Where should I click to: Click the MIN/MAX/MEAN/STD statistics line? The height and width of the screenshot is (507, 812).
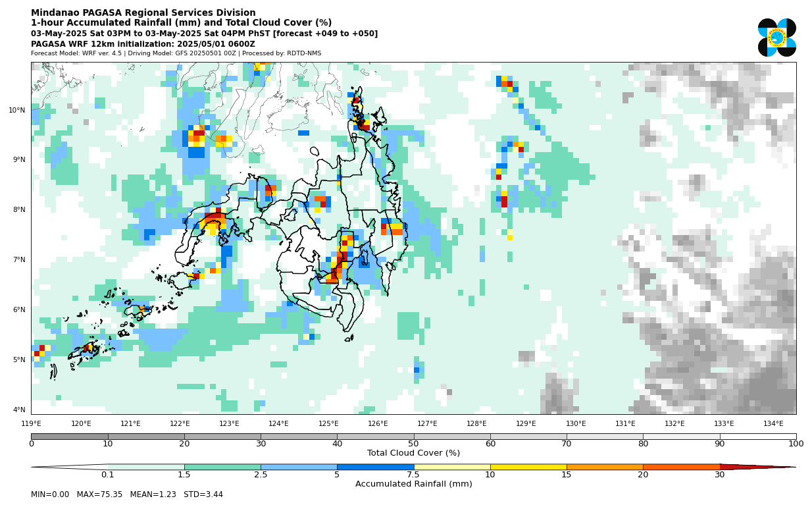[127, 494]
